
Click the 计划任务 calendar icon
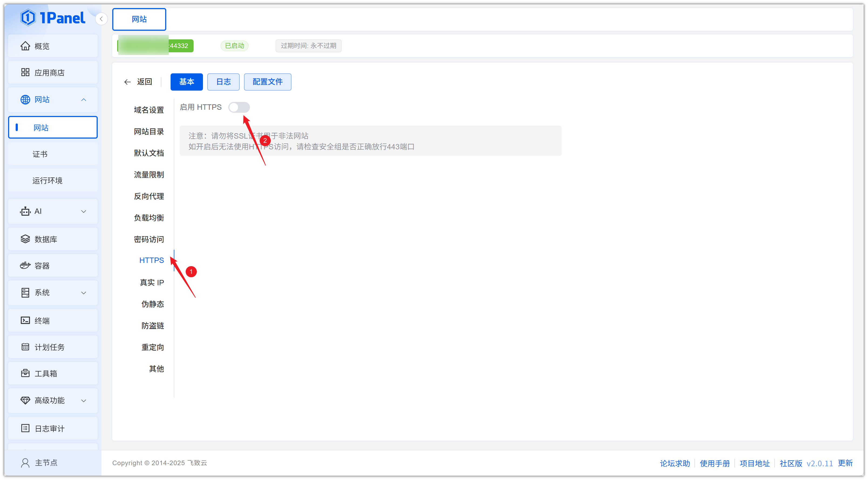click(25, 347)
